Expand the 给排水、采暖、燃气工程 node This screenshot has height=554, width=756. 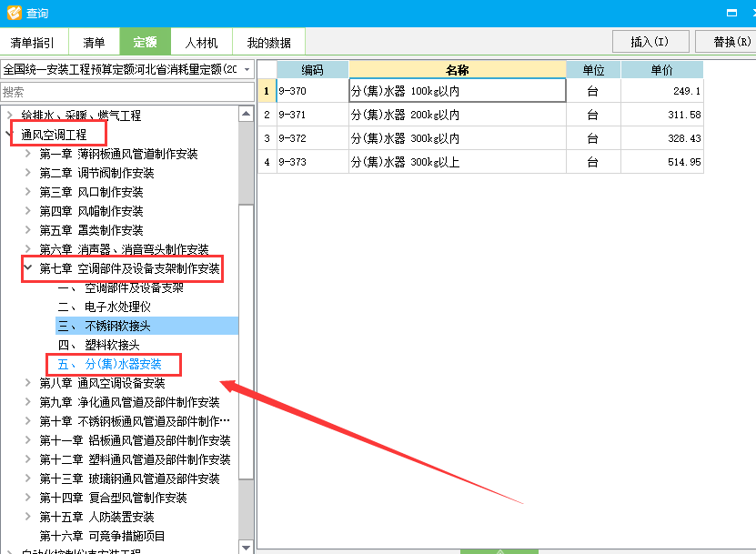click(x=10, y=116)
